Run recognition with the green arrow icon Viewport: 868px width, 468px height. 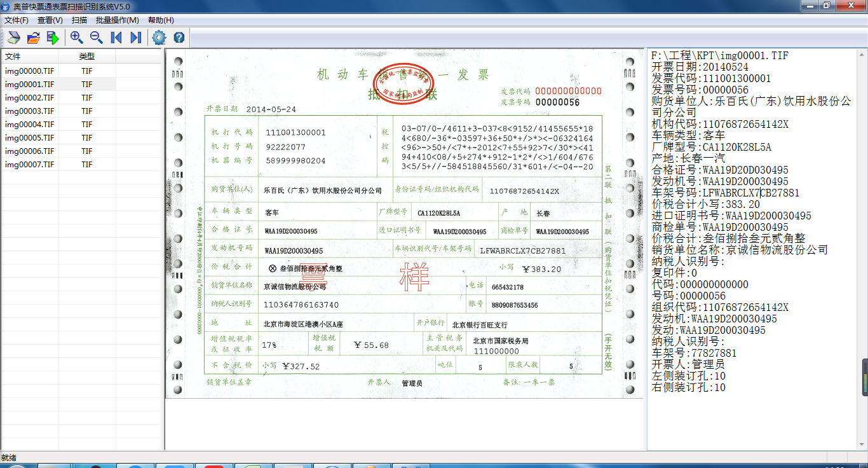[x=53, y=38]
